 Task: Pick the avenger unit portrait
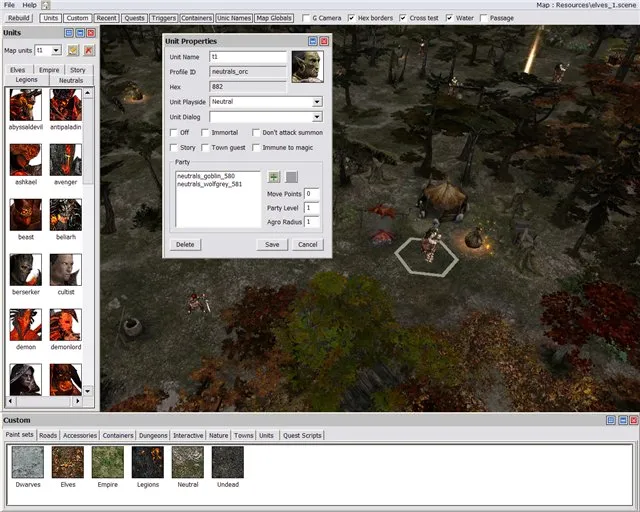pyautogui.click(x=65, y=160)
